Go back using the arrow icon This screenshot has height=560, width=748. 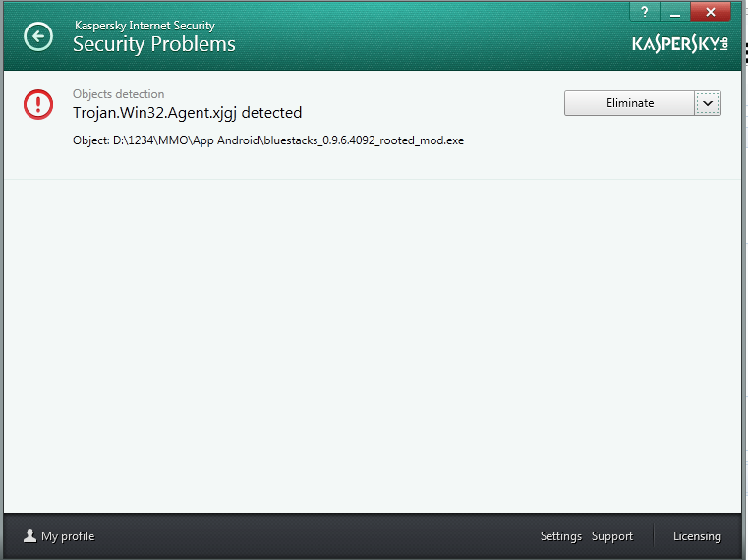coord(38,37)
